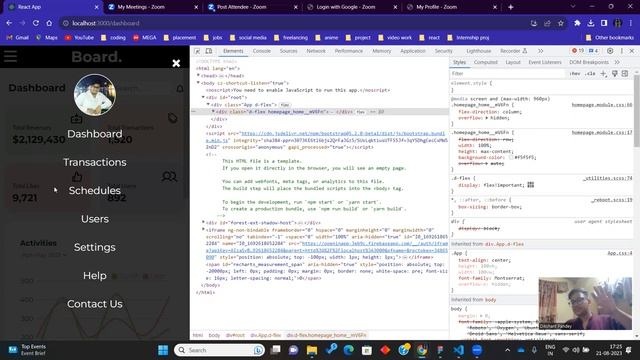Select the div#root breadcrumb

235,335
